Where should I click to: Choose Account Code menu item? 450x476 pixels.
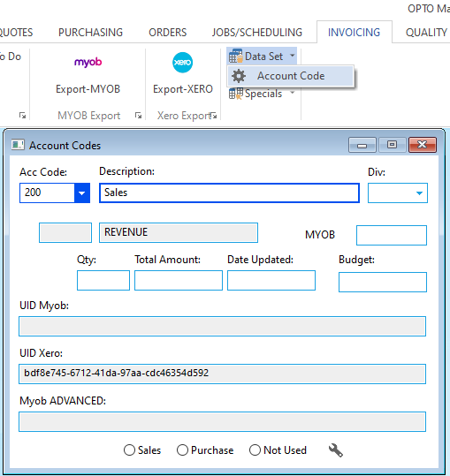(x=291, y=76)
